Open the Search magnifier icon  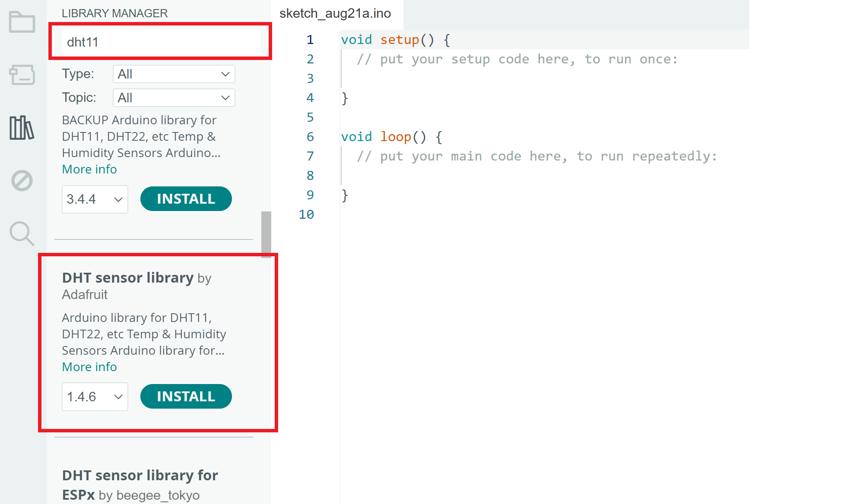pos(22,233)
